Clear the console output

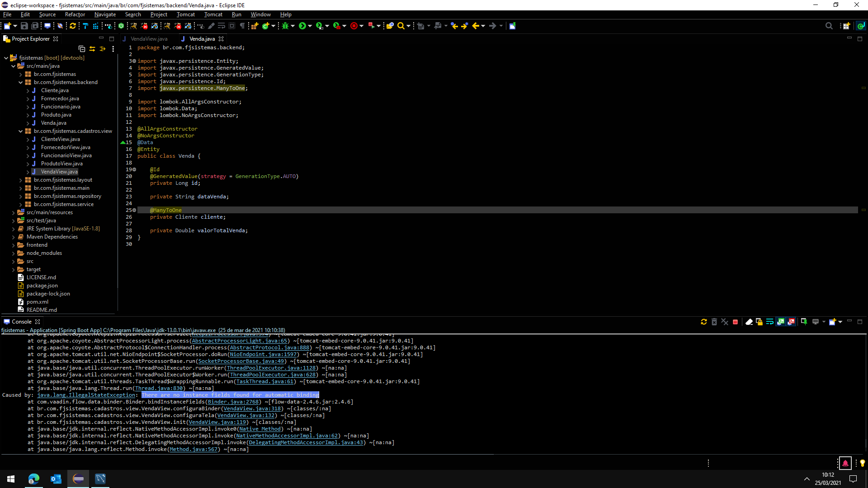point(749,322)
